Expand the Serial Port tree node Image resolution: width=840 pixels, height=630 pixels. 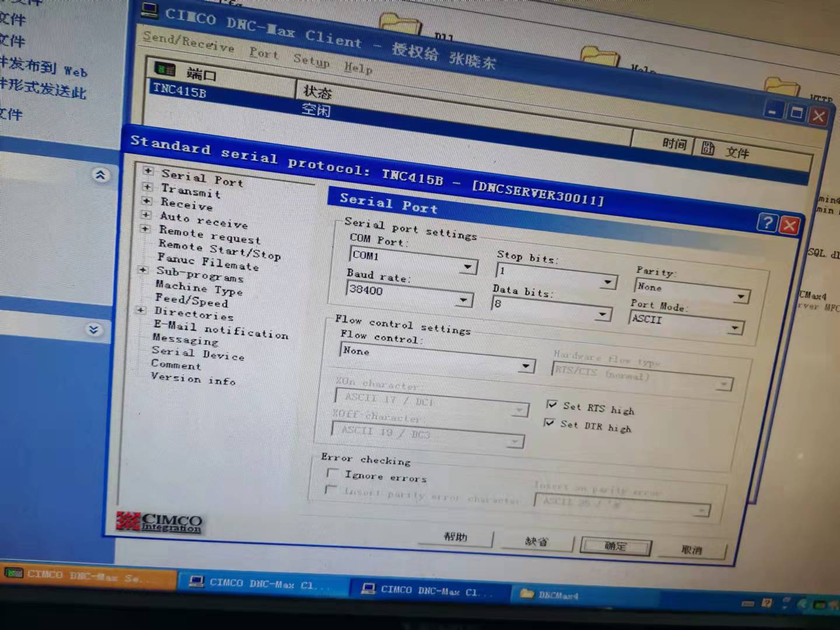[148, 171]
